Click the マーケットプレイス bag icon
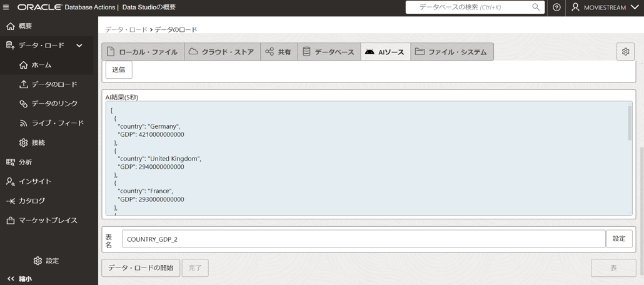Screen dimensions: 644x285 click(10, 221)
